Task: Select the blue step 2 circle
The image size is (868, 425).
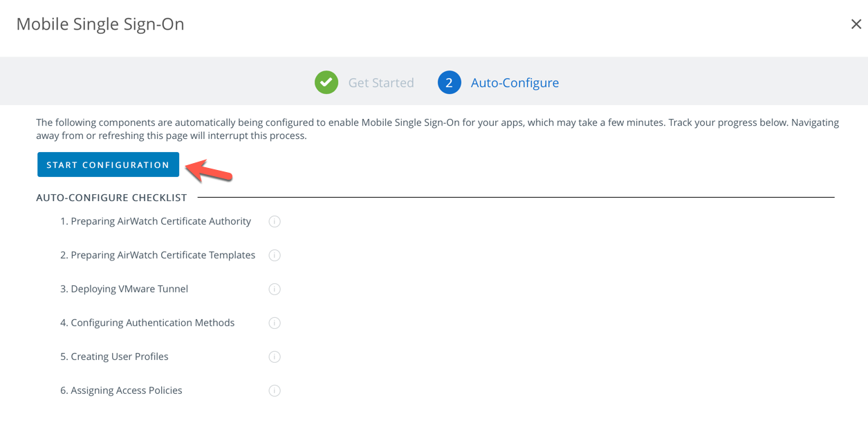Action: tap(449, 82)
